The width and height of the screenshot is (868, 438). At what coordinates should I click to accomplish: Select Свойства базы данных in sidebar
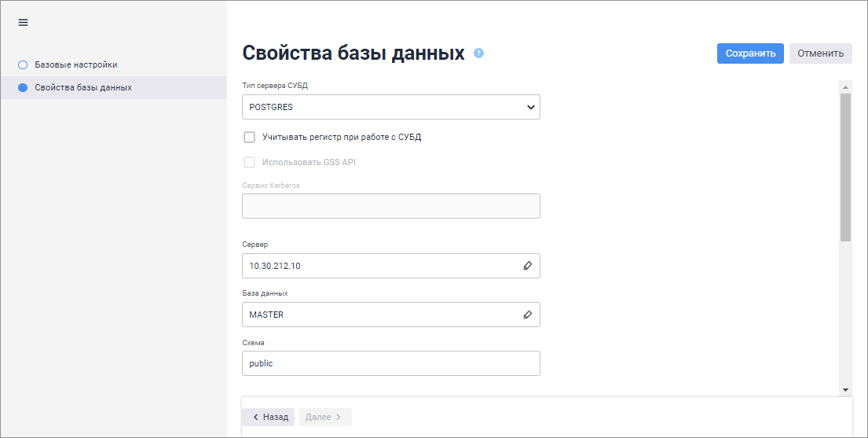[82, 87]
